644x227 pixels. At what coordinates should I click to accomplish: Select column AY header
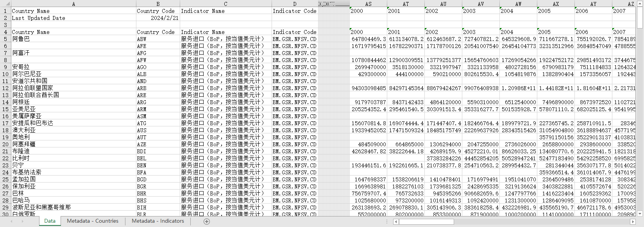(x=593, y=4)
